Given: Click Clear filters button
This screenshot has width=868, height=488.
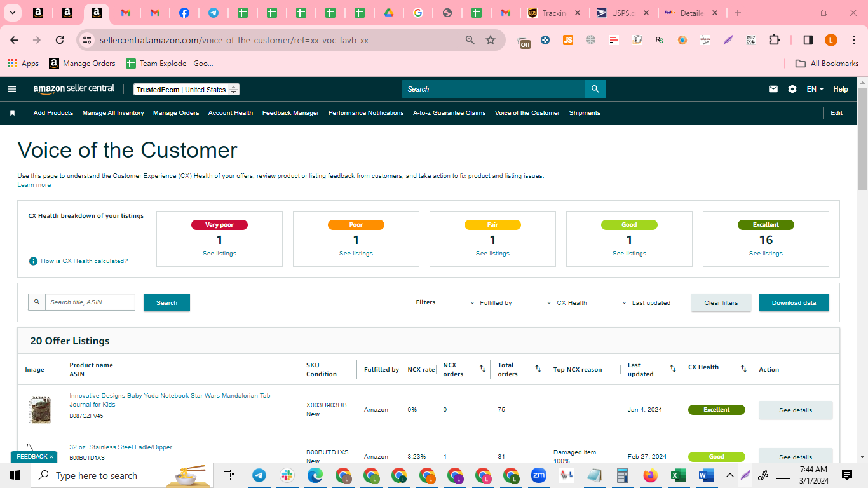Looking at the screenshot, I should coord(721,302).
